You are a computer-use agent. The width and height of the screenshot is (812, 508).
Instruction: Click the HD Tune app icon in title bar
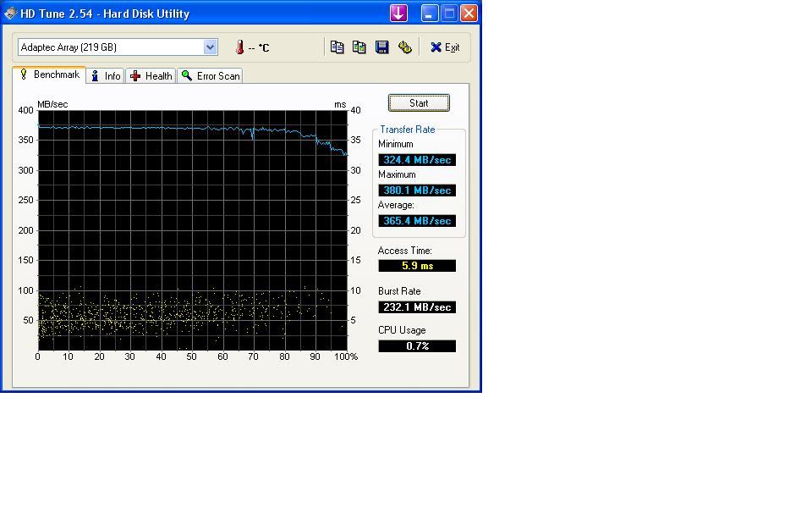pos(10,13)
